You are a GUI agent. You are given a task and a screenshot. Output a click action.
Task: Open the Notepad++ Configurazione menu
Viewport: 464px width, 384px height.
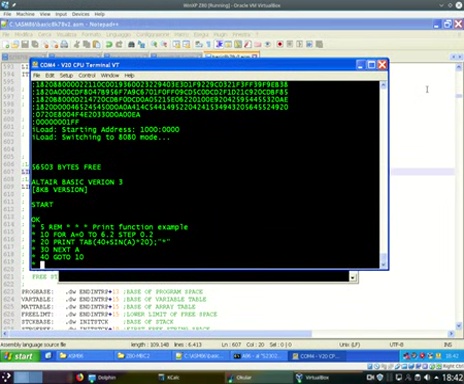(x=152, y=34)
